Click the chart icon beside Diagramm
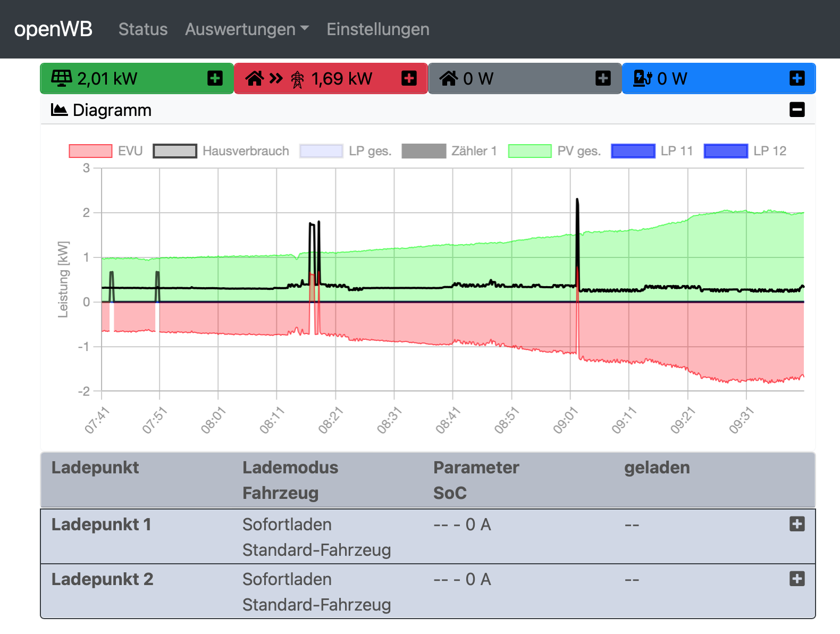Viewport: 840px width, 634px height. tap(59, 110)
